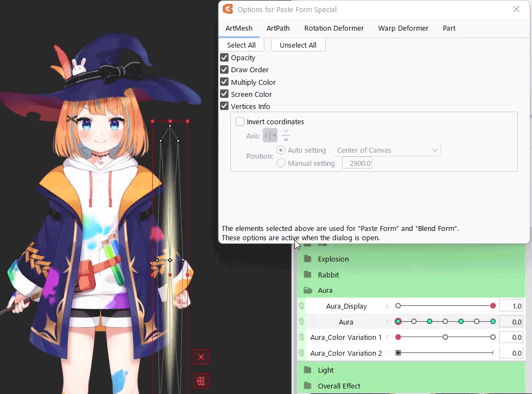Enable Invert coordinates checkbox
This screenshot has height=394, width=532.
240,121
